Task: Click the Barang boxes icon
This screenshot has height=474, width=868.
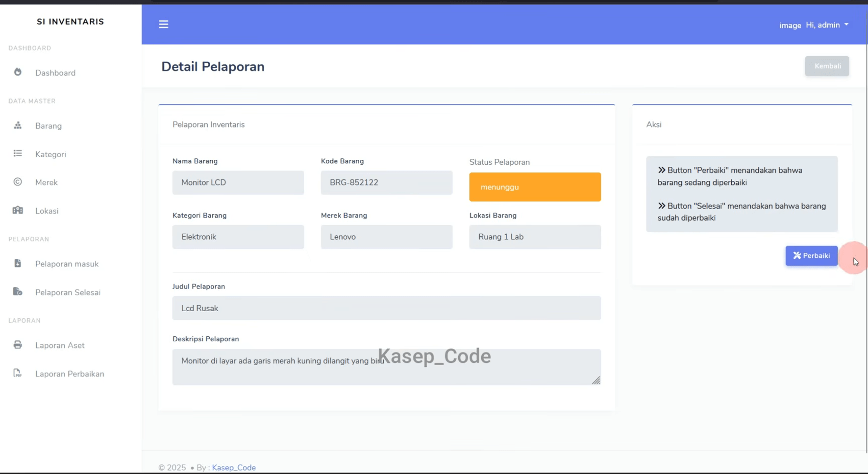Action: click(x=18, y=125)
